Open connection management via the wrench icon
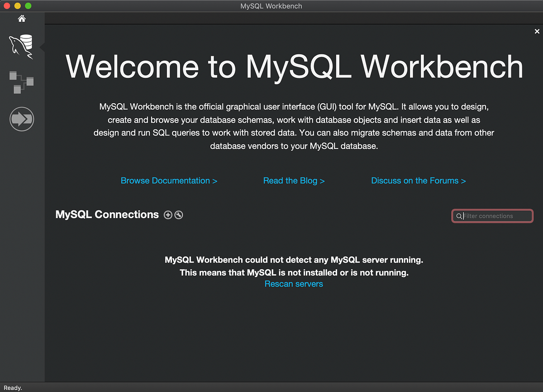The height and width of the screenshot is (392, 543). point(178,215)
